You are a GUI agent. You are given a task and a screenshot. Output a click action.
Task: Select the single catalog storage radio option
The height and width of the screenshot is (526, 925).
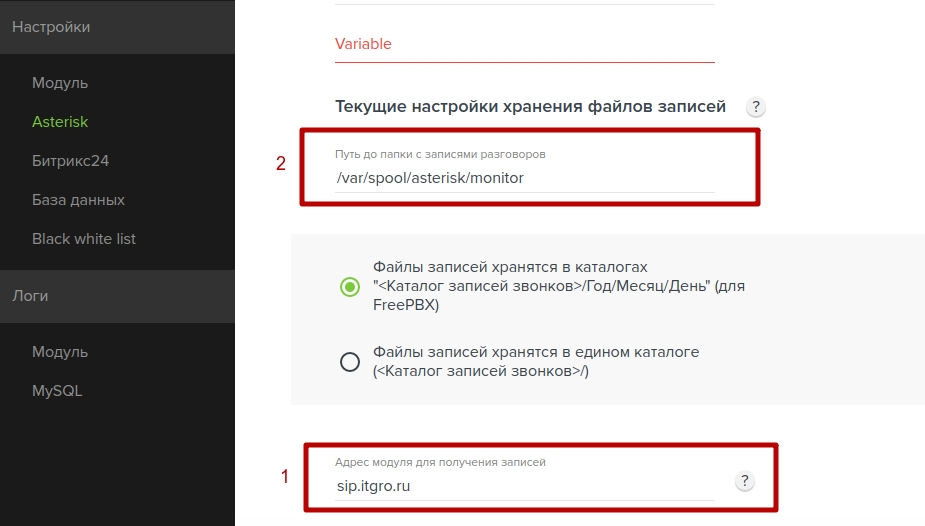tap(350, 361)
